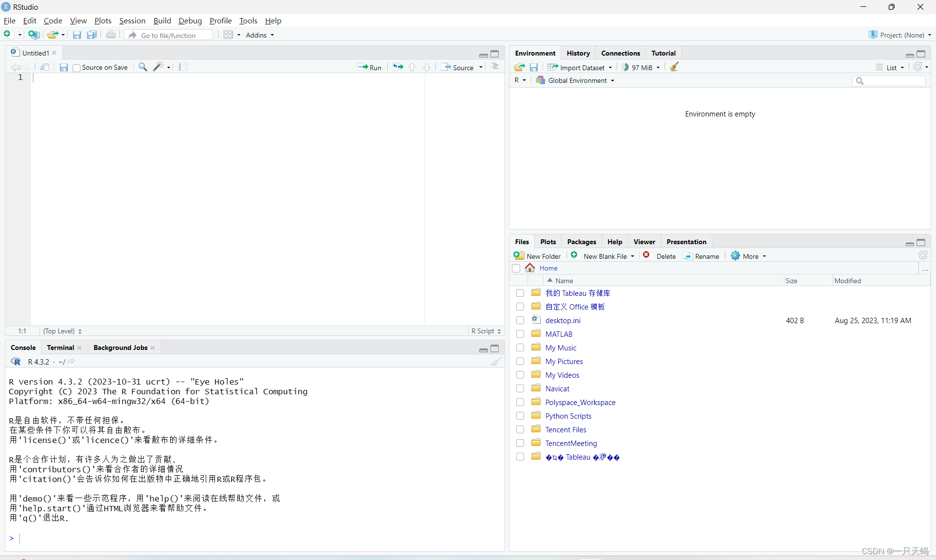Click the 97 MiB memory usage indicator
The width and height of the screenshot is (936, 560).
640,67
